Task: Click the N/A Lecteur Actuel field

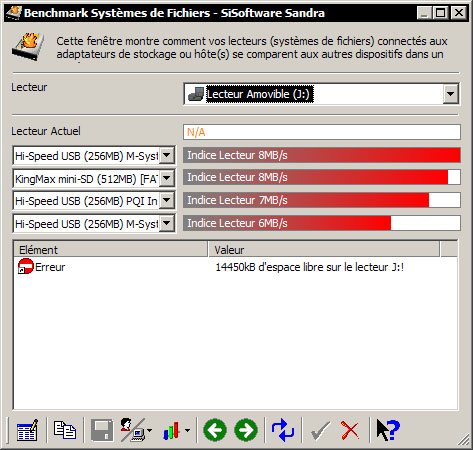Action: point(322,132)
